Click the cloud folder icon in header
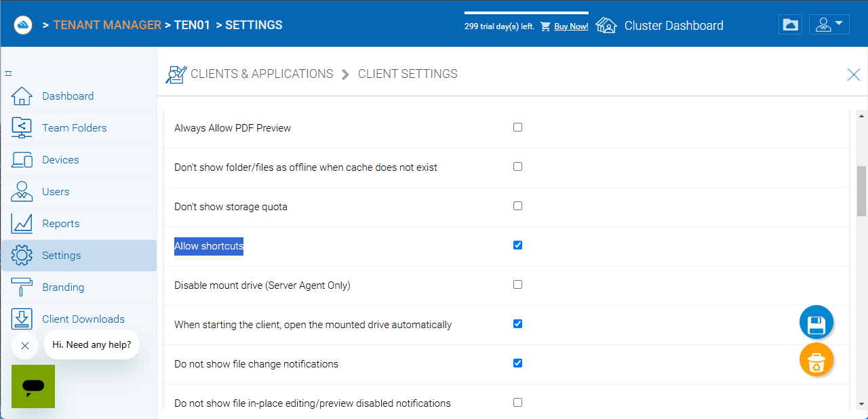Viewport: 868px width, 419px height. 790,25
